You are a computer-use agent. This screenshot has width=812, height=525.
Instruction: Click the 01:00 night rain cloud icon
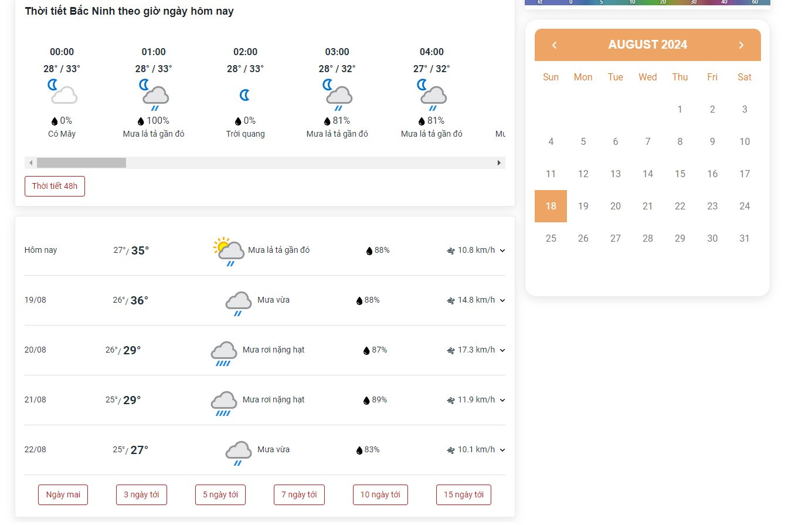(x=154, y=94)
